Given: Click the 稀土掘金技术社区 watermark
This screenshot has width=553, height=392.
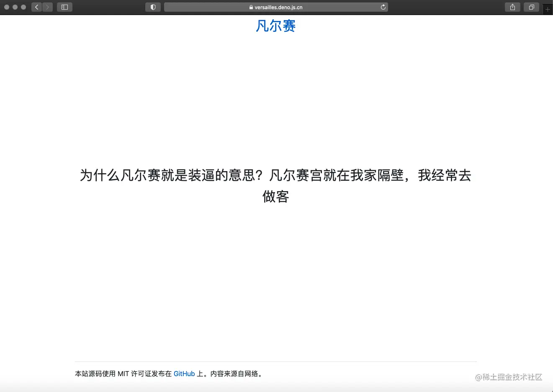Looking at the screenshot, I should click(509, 377).
